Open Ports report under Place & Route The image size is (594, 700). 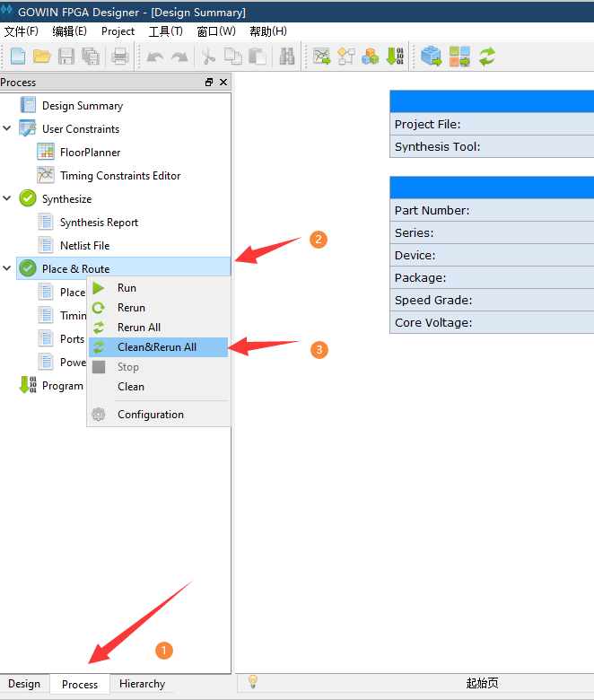pyautogui.click(x=73, y=339)
